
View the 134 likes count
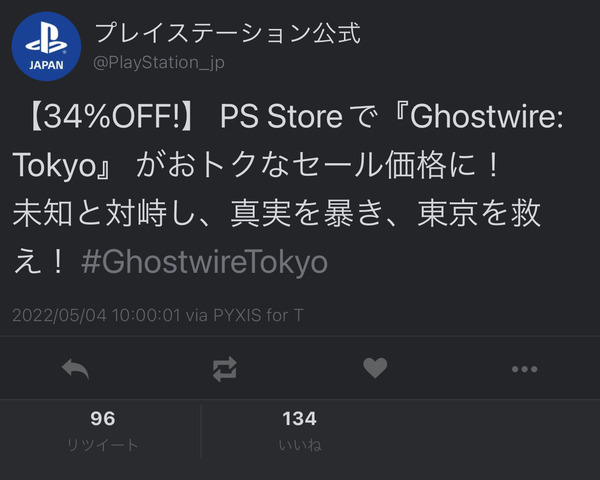(x=300, y=418)
